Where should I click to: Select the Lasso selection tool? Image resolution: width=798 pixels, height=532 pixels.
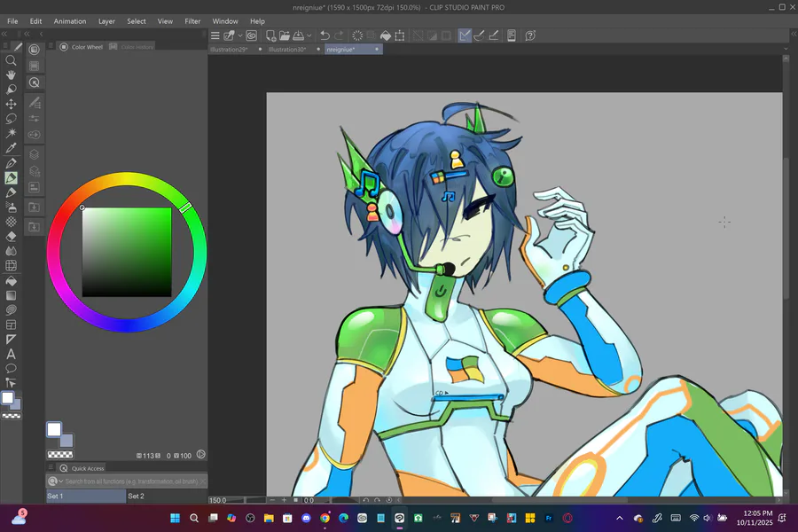tap(12, 118)
